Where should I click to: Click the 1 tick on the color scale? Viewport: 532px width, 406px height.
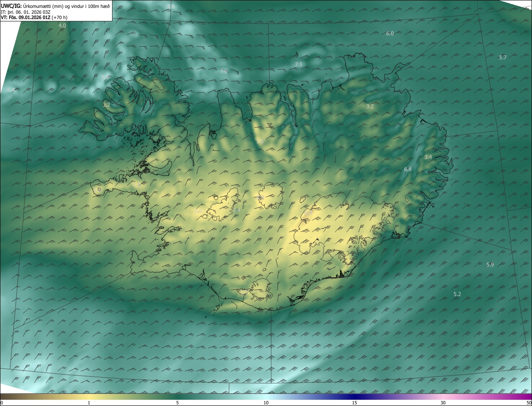89,403
